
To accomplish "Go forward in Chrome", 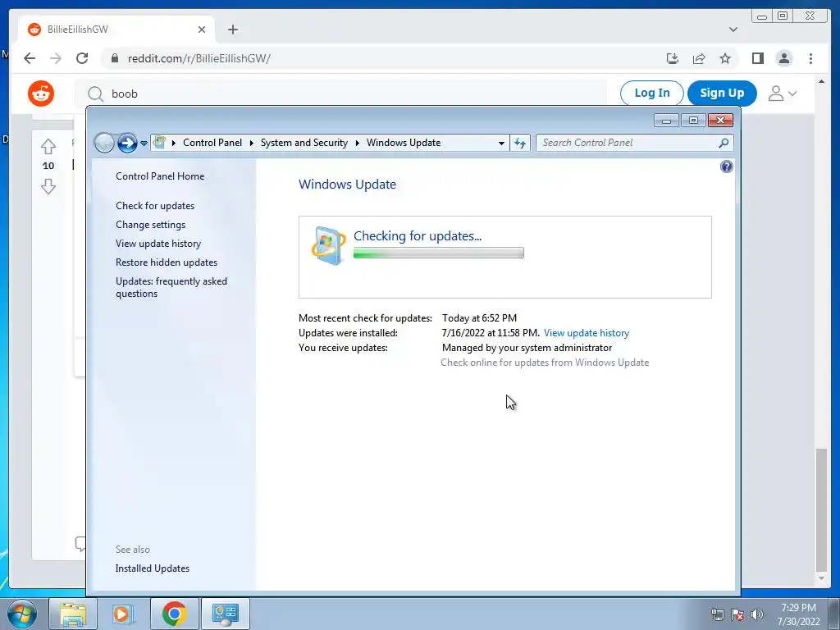I will (56, 58).
